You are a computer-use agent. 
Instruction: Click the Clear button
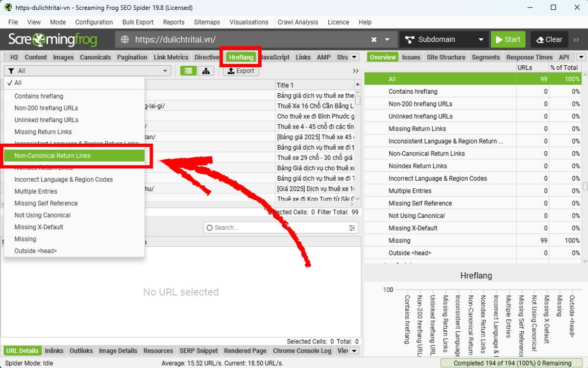click(x=549, y=39)
